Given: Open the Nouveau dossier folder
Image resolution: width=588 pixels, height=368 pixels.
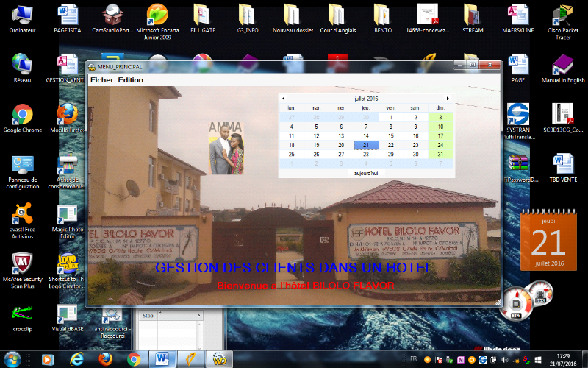Looking at the screenshot, I should pos(293,19).
